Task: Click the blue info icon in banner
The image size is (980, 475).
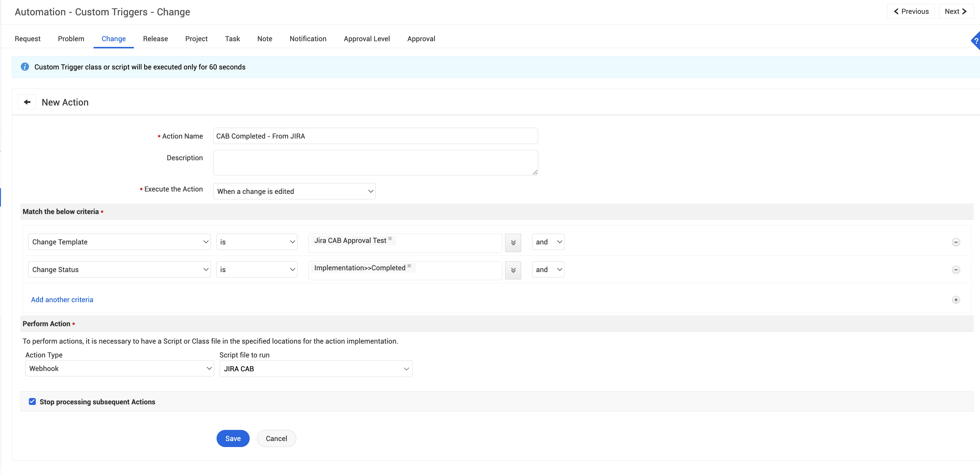Action: pos(25,67)
